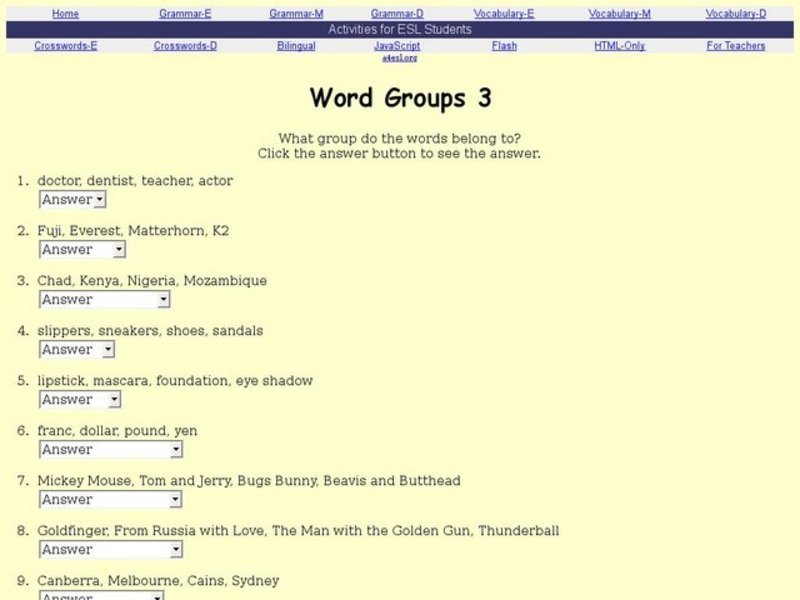The image size is (800, 600).
Task: Open the For Teachers page
Action: click(x=735, y=45)
